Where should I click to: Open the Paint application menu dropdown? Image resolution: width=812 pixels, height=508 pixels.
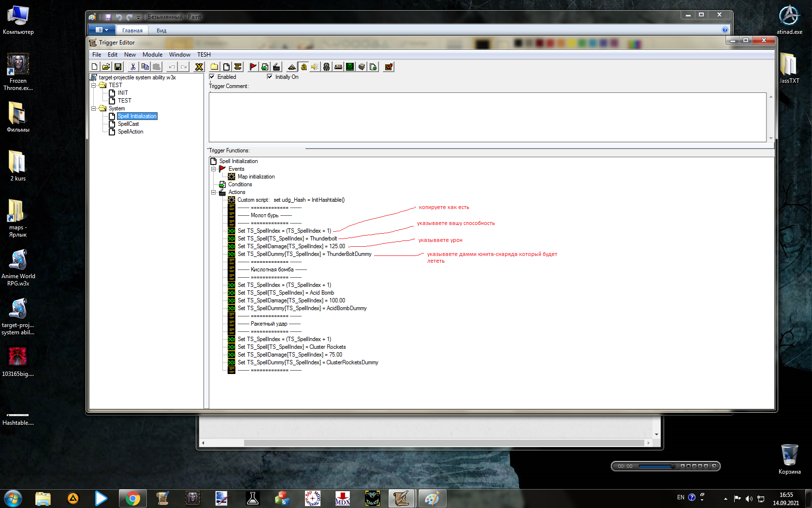pos(101,30)
